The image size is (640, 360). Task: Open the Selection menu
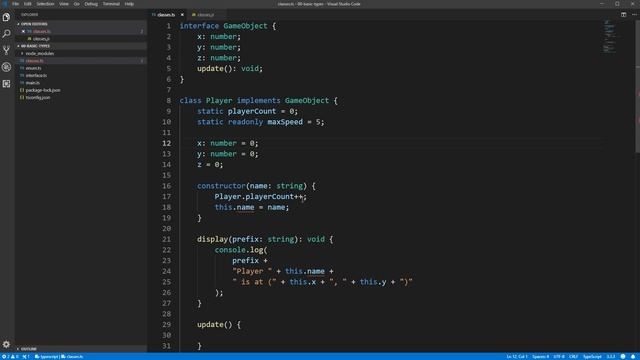[x=45, y=4]
